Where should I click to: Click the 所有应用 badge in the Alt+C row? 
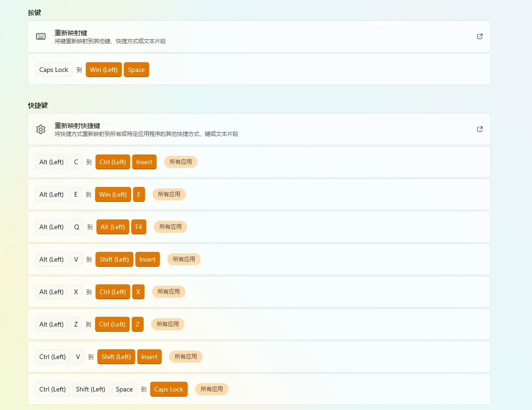click(x=181, y=162)
